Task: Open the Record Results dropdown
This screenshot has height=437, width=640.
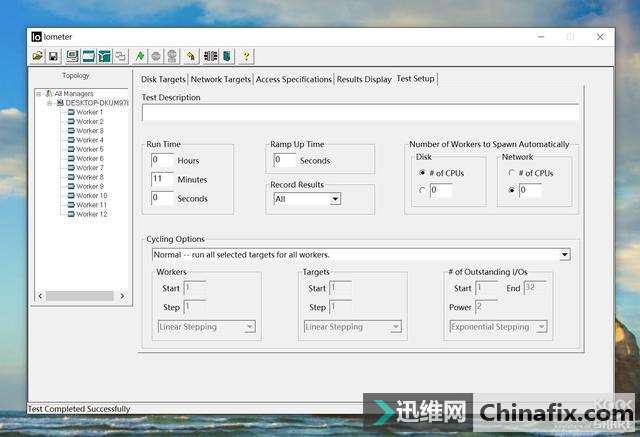Action: point(335,199)
